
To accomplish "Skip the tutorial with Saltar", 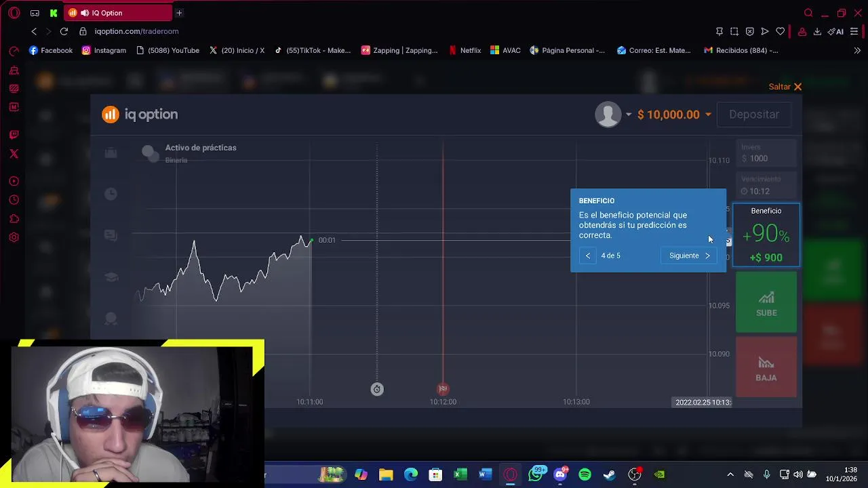I will coord(785,87).
